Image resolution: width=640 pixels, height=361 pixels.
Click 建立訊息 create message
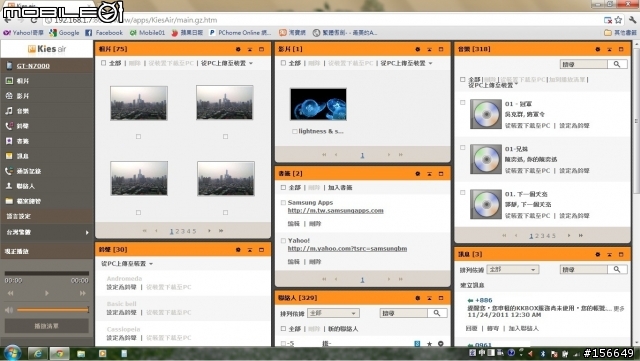point(472,285)
